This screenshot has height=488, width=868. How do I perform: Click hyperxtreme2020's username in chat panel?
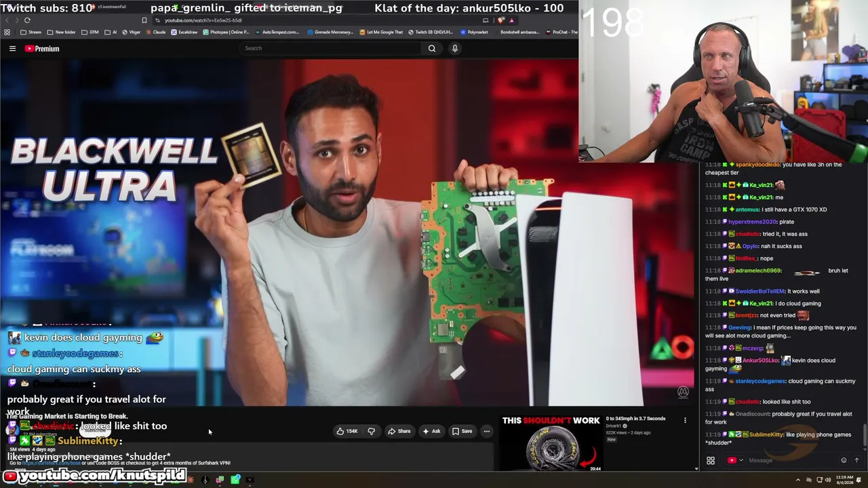pyautogui.click(x=752, y=222)
